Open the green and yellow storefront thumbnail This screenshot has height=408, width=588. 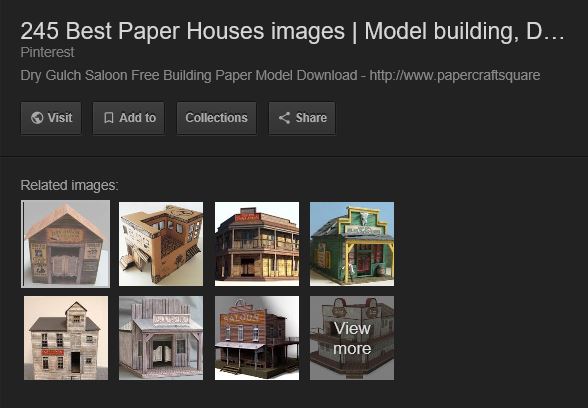pyautogui.click(x=352, y=244)
